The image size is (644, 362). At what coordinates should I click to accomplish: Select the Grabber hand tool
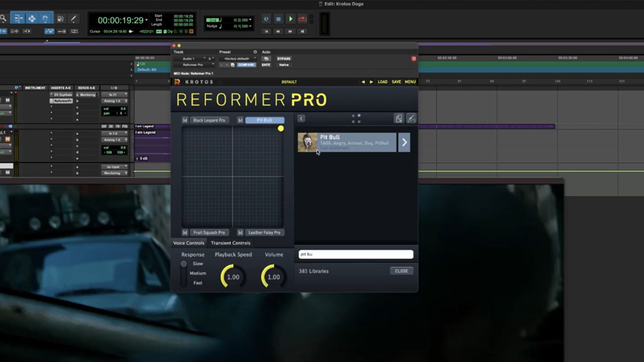45,19
